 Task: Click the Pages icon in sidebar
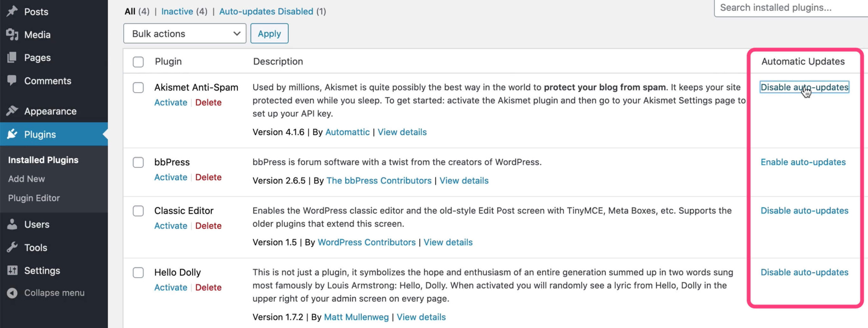tap(12, 57)
